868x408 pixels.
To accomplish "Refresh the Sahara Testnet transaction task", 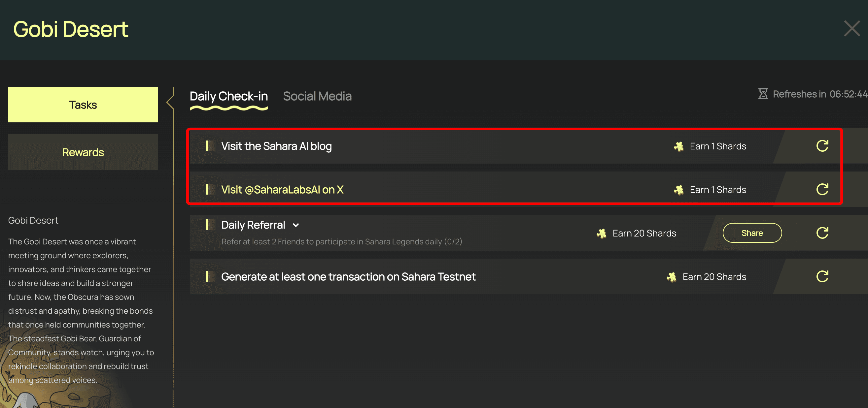I will coord(822,276).
